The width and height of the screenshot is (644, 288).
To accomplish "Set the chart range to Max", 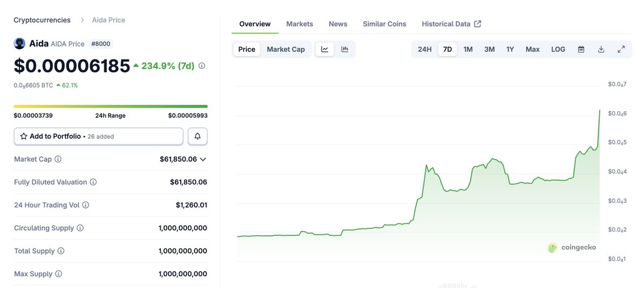I will pyautogui.click(x=533, y=49).
